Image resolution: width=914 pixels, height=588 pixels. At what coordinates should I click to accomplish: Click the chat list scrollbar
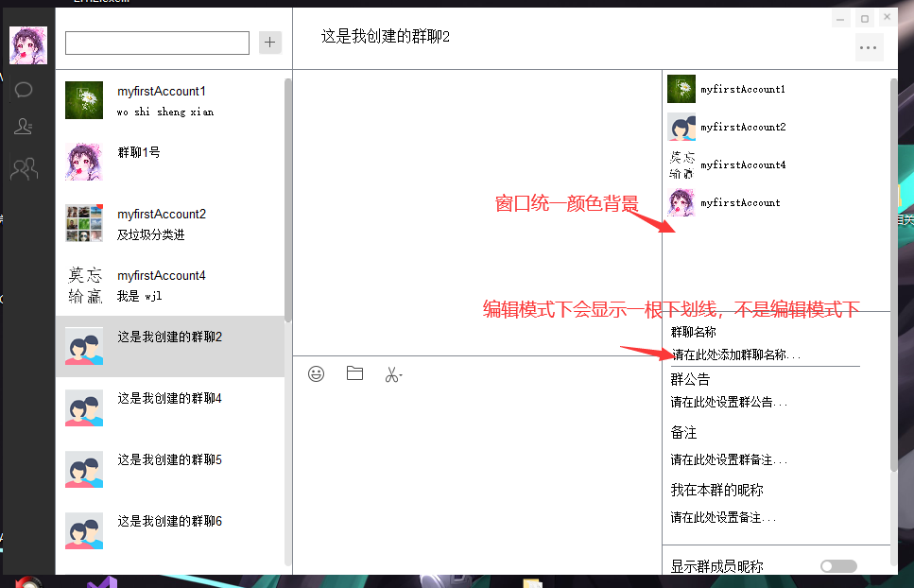click(288, 200)
